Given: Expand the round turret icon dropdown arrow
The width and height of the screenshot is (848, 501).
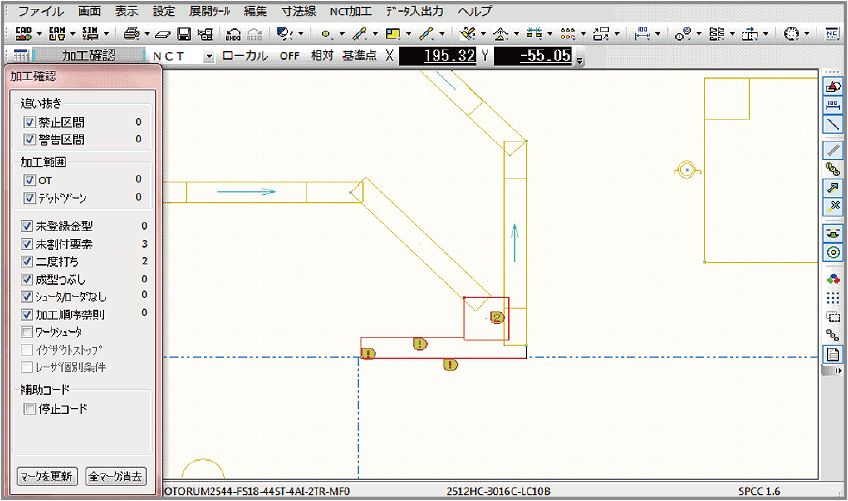Looking at the screenshot, I should click(806, 34).
